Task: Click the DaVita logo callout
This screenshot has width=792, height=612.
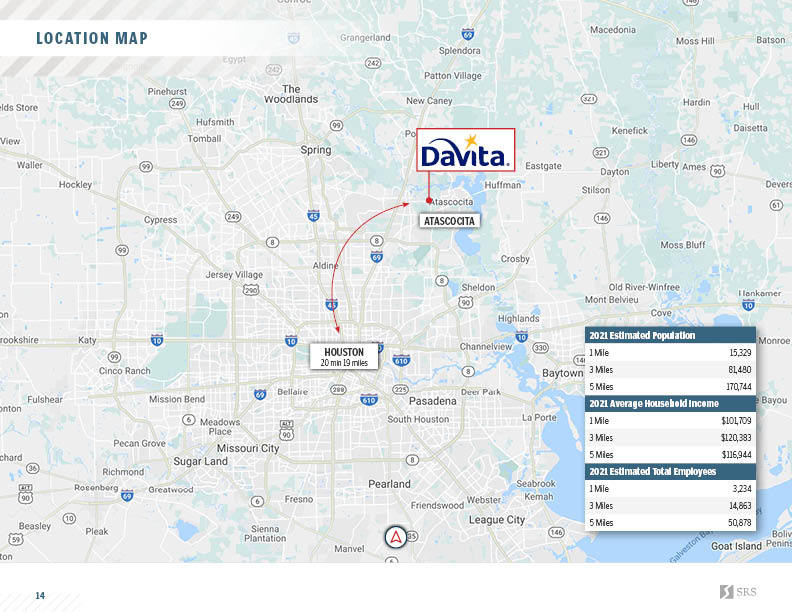Action: 466,150
